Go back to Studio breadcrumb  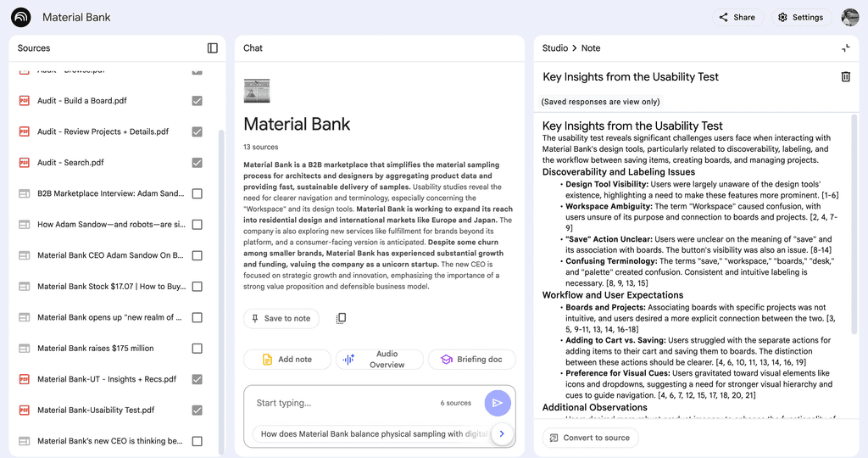click(555, 48)
